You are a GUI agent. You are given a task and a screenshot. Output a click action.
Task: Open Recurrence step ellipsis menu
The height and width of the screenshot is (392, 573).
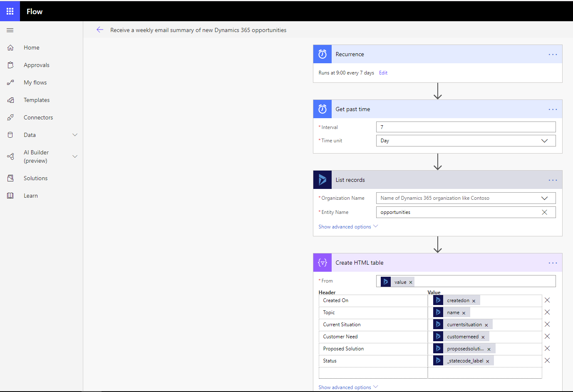[553, 55]
